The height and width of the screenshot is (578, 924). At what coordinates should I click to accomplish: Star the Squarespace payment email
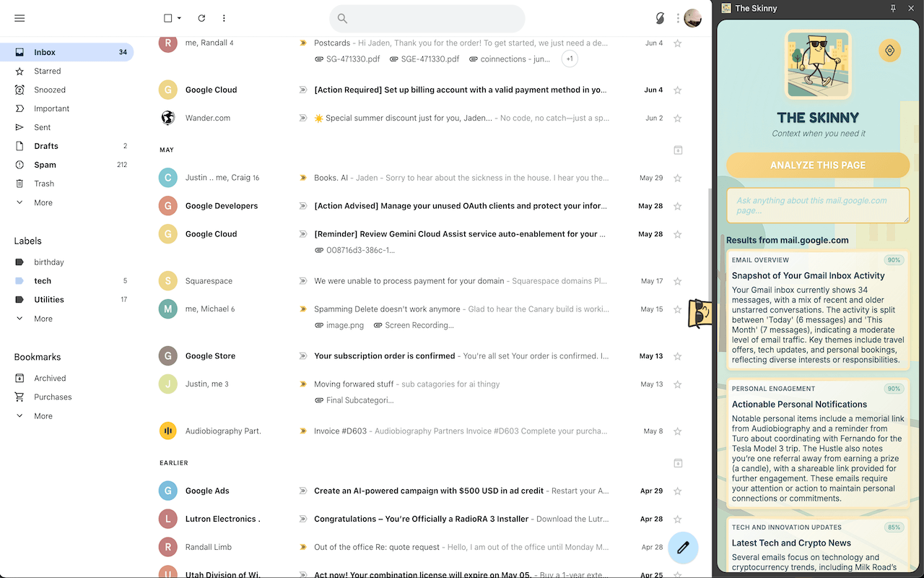click(x=677, y=282)
